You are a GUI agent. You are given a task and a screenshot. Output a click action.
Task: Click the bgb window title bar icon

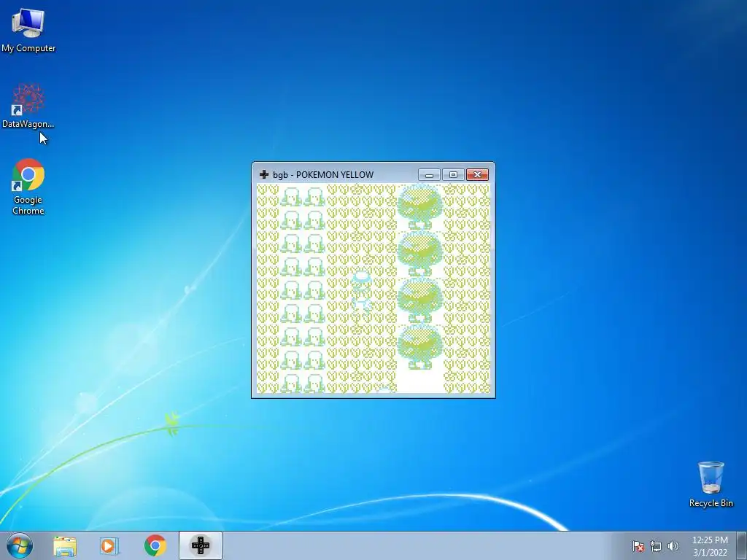tap(263, 175)
